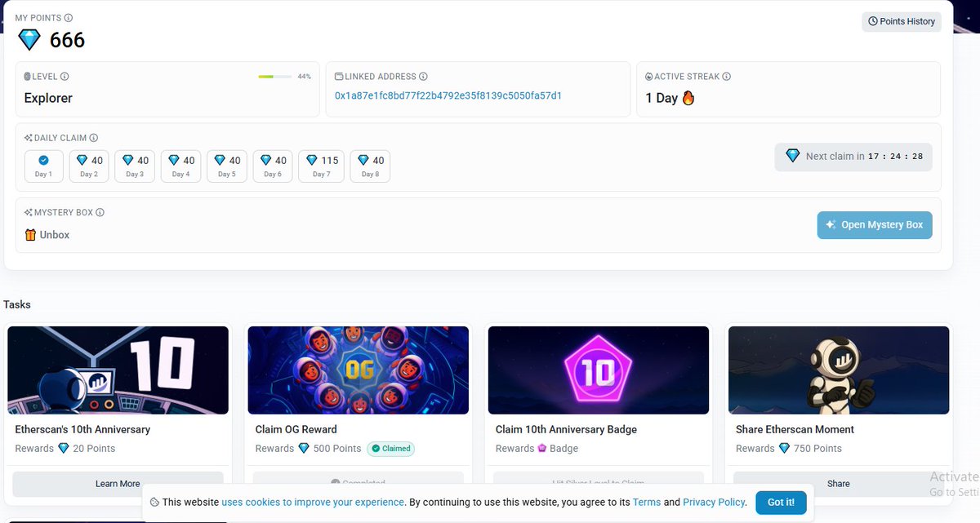Click the Claimed status badge

tap(390, 448)
